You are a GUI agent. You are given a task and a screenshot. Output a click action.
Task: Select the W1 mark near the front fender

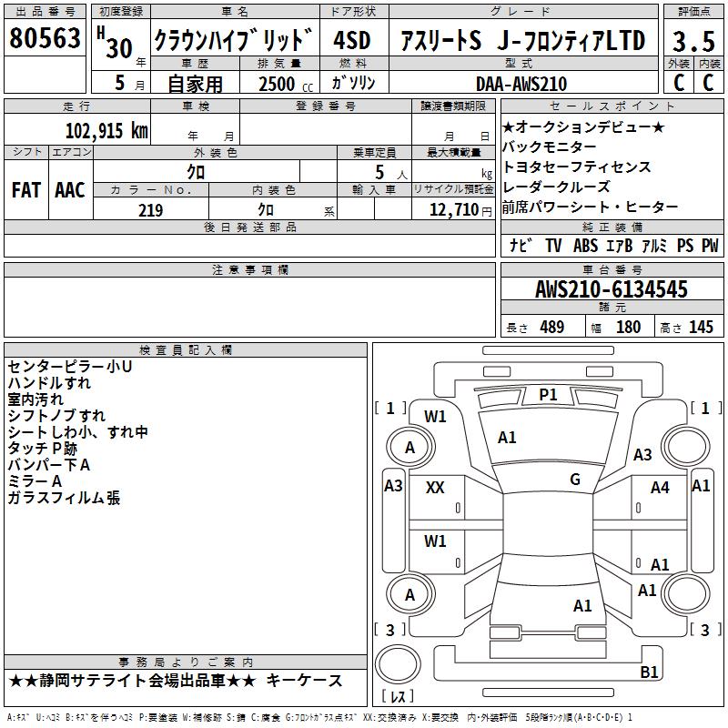(435, 417)
